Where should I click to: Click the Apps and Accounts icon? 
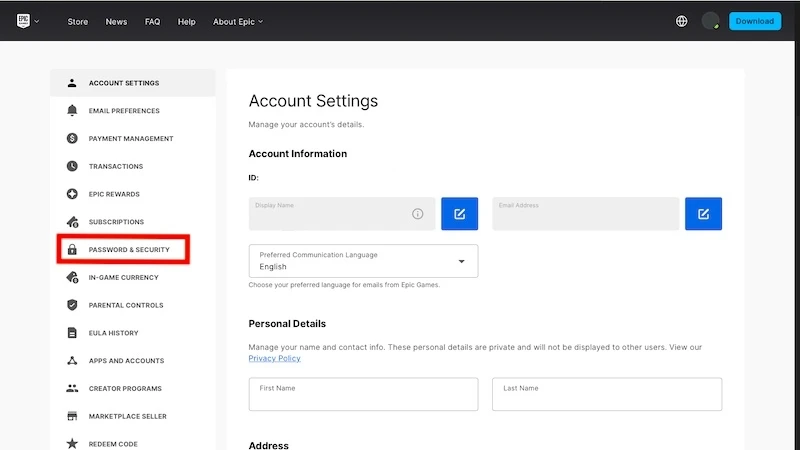pos(72,360)
